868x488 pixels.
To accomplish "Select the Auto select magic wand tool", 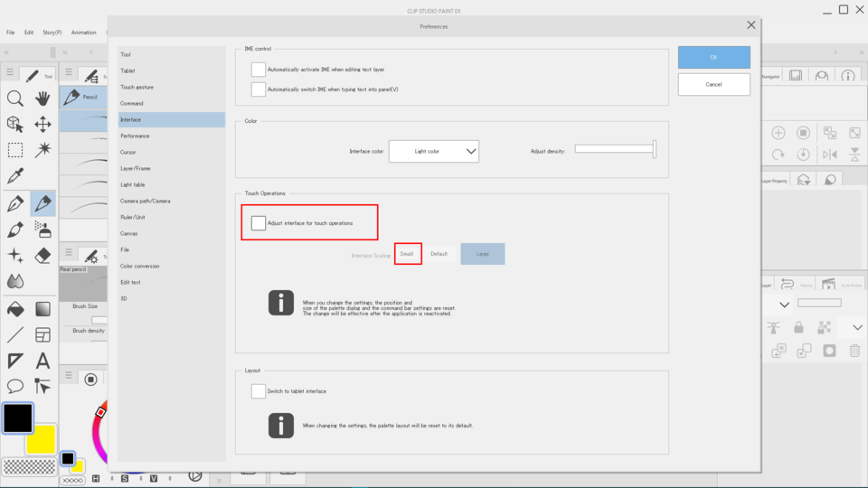I will pos(42,150).
